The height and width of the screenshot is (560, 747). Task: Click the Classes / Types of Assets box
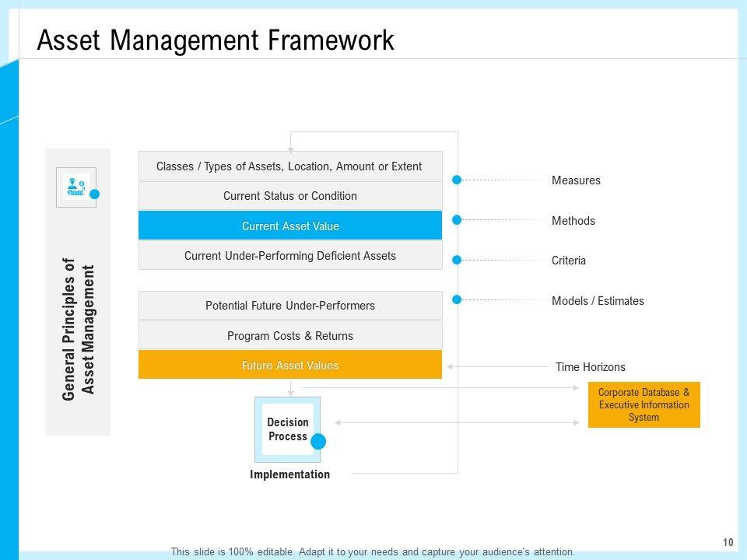click(x=290, y=166)
